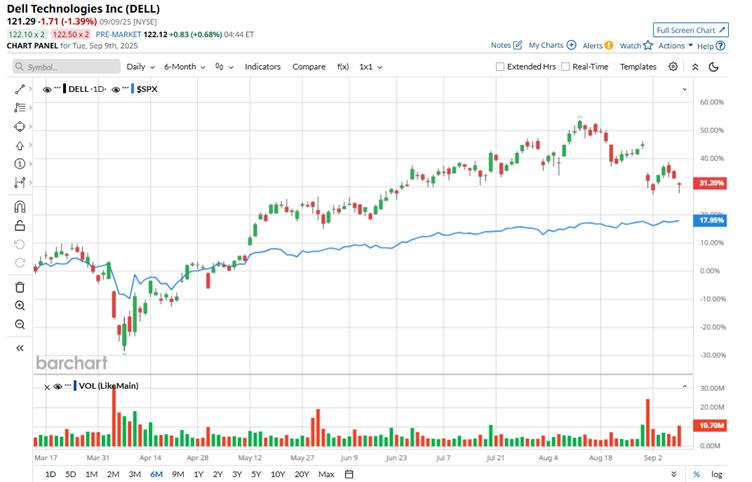The image size is (752, 482).
Task: Select the arrow marker tool
Action: point(20,145)
